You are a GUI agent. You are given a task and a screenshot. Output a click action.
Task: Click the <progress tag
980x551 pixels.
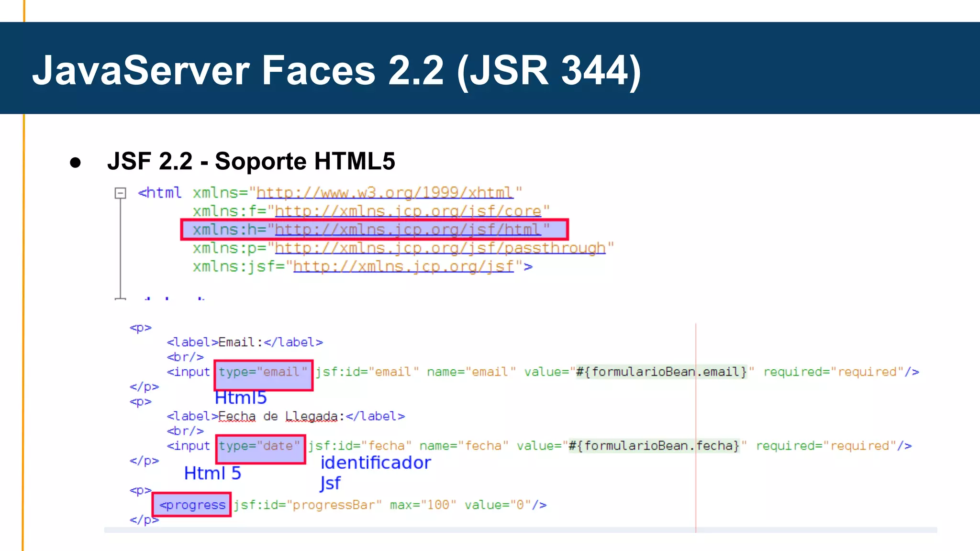pos(192,505)
